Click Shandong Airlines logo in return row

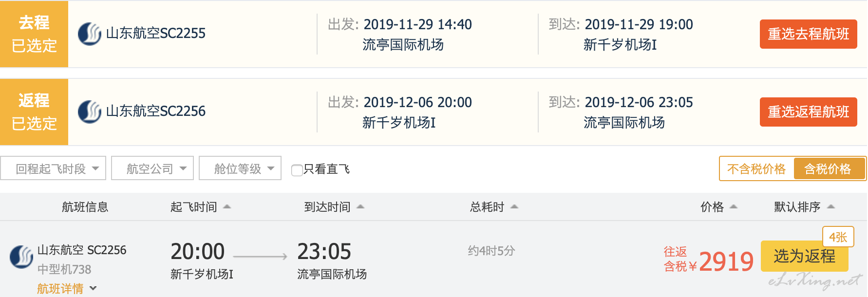point(90,111)
